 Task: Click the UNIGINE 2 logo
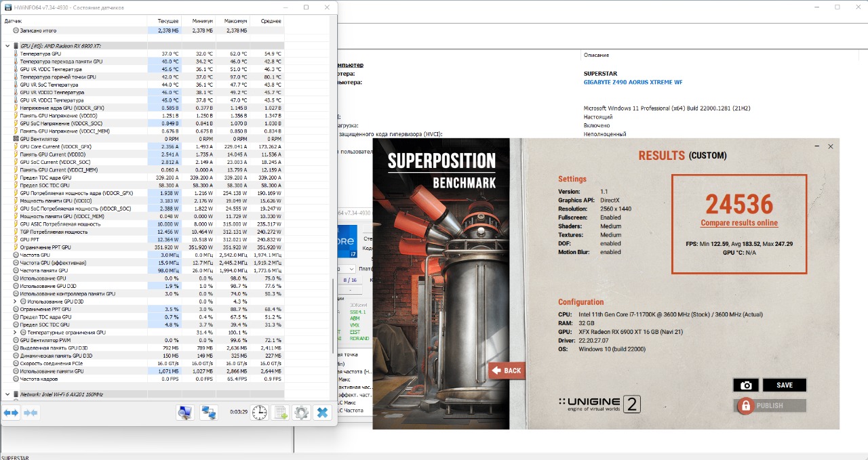(599, 404)
